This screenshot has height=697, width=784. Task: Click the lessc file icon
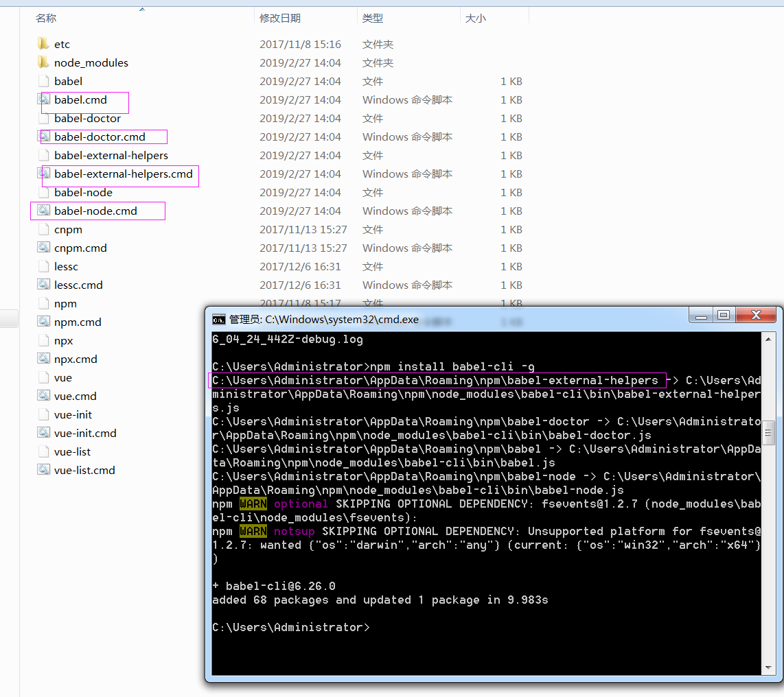[43, 266]
